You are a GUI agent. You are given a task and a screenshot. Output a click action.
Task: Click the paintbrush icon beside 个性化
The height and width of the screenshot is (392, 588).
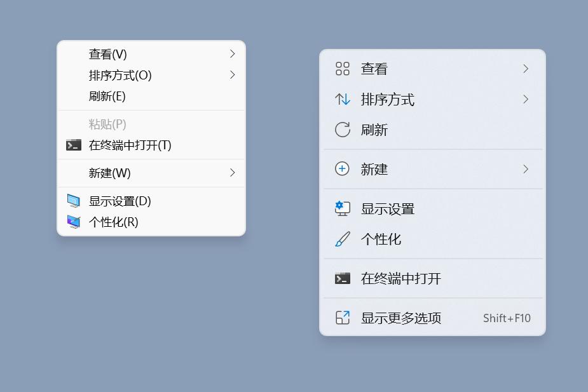pos(342,240)
